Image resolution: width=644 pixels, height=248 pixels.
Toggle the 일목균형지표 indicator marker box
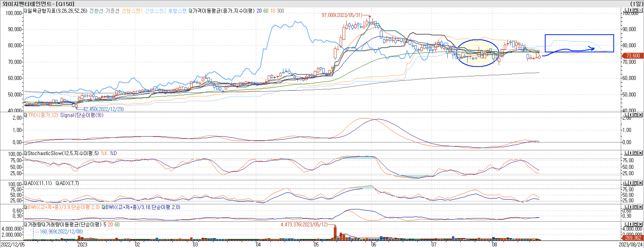(26, 11)
